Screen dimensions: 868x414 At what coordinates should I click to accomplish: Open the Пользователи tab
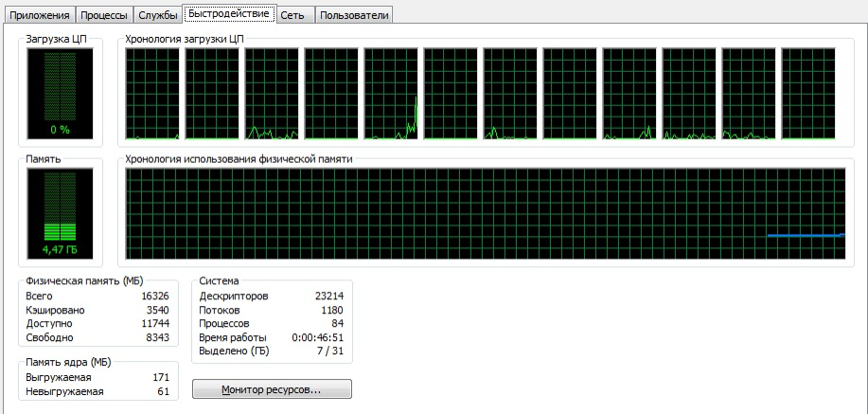(x=353, y=15)
